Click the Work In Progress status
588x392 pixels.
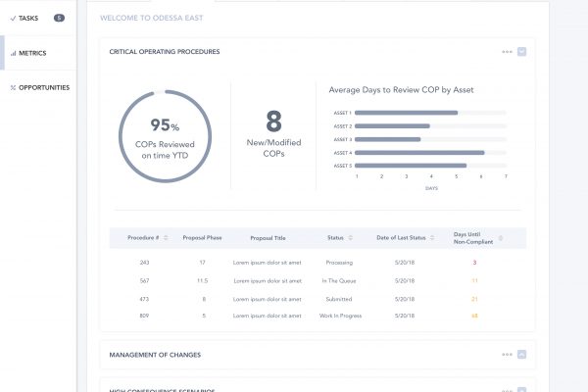click(340, 316)
